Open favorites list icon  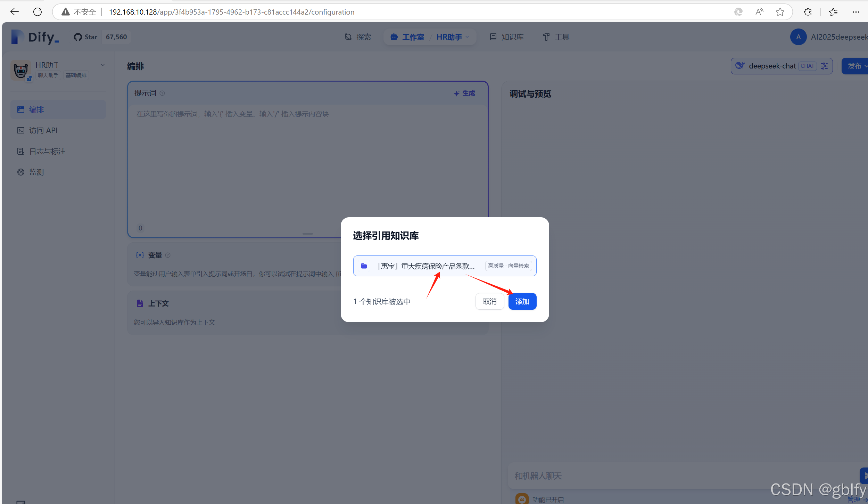833,12
